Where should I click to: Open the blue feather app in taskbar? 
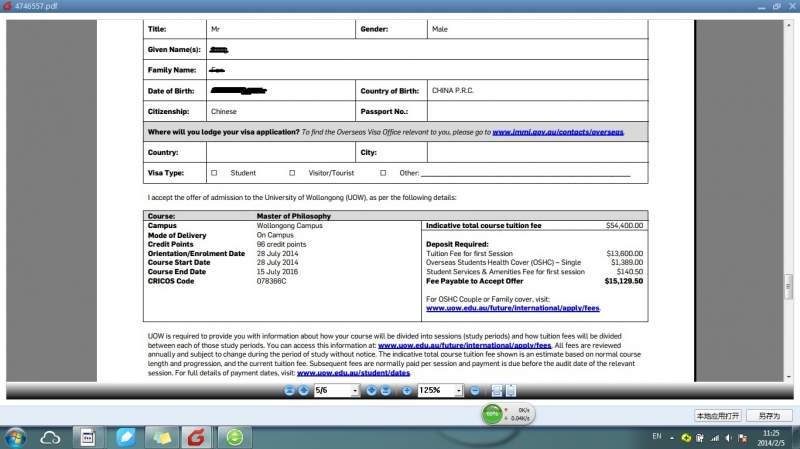click(126, 437)
